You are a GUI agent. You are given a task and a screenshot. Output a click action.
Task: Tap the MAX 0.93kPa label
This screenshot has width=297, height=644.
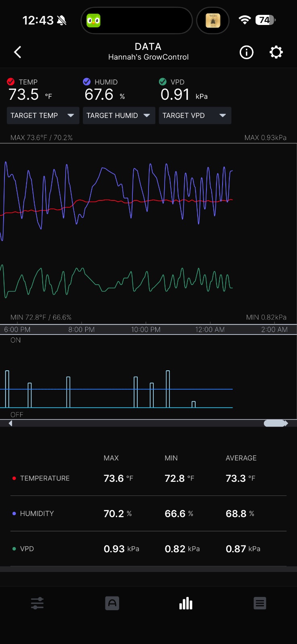pyautogui.click(x=266, y=138)
